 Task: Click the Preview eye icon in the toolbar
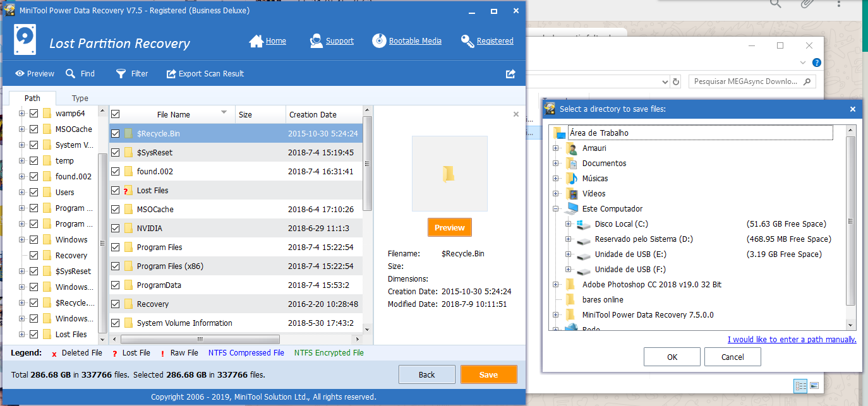[x=20, y=74]
